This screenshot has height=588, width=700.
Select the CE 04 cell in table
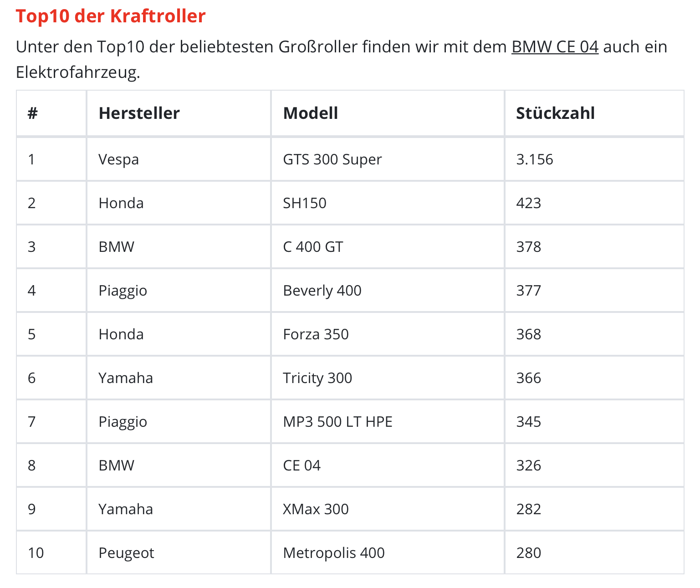301,465
